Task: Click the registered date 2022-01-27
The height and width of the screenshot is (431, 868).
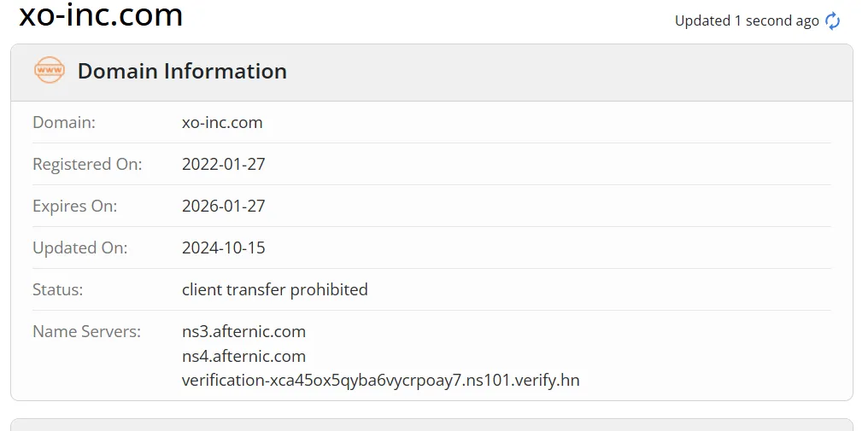Action: 224,165
